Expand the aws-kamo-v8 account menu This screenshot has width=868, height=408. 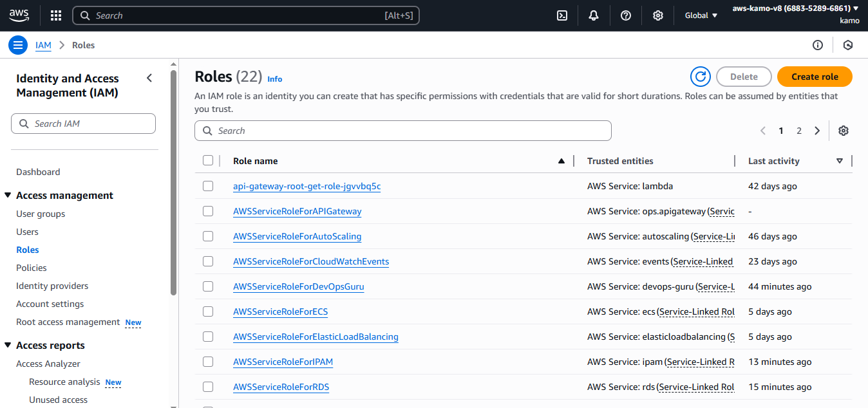(x=795, y=8)
